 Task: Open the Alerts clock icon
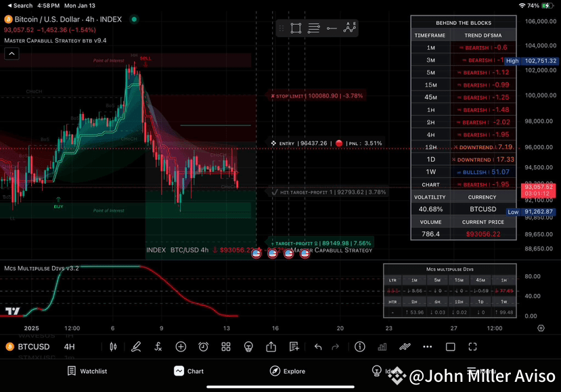pos(203,347)
